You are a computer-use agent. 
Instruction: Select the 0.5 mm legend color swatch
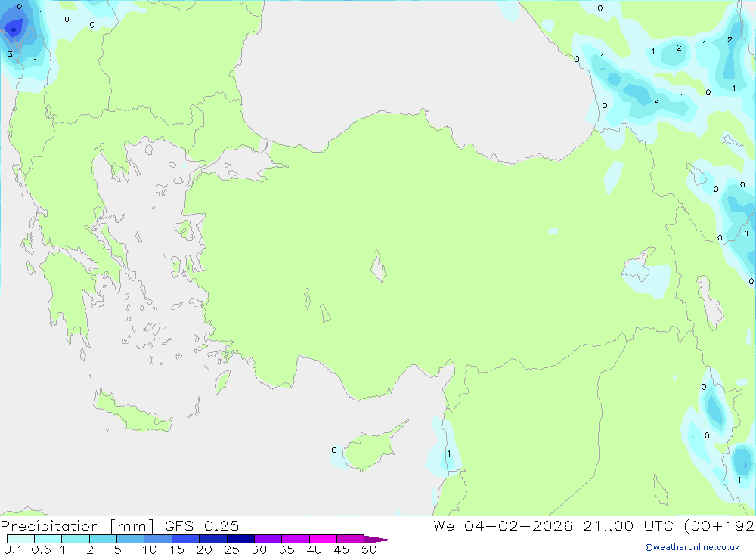(x=48, y=539)
